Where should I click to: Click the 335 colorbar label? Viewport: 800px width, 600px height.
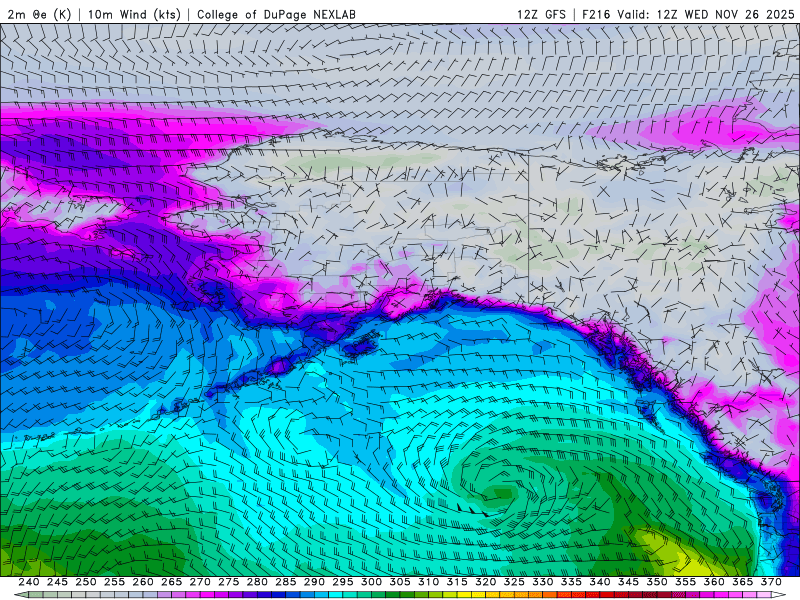(x=571, y=582)
